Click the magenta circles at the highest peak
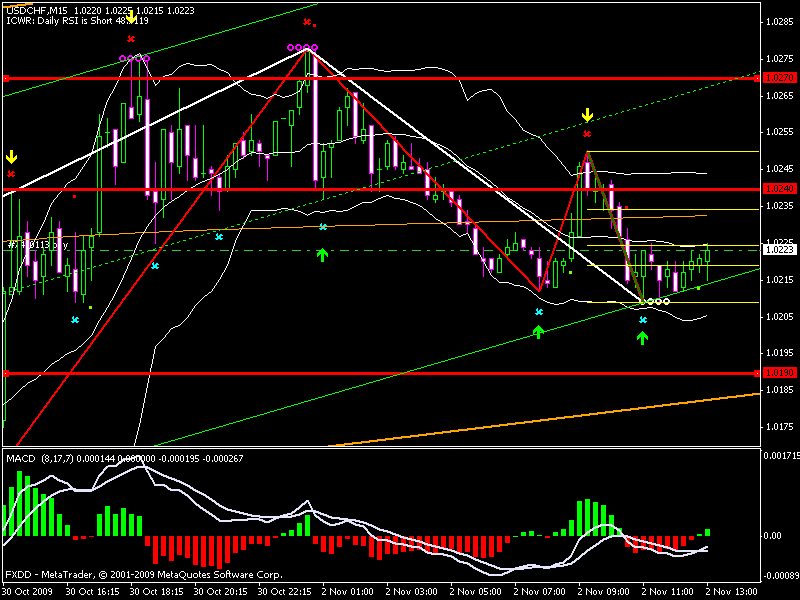This screenshot has width=800, height=600. 302,47
